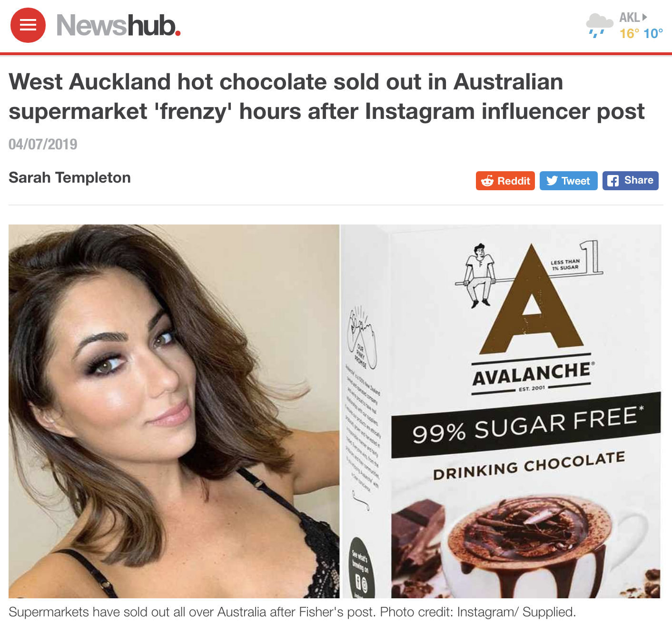Click the Twitter bird icon
Viewport: 672px width, 624px height.
point(552,181)
